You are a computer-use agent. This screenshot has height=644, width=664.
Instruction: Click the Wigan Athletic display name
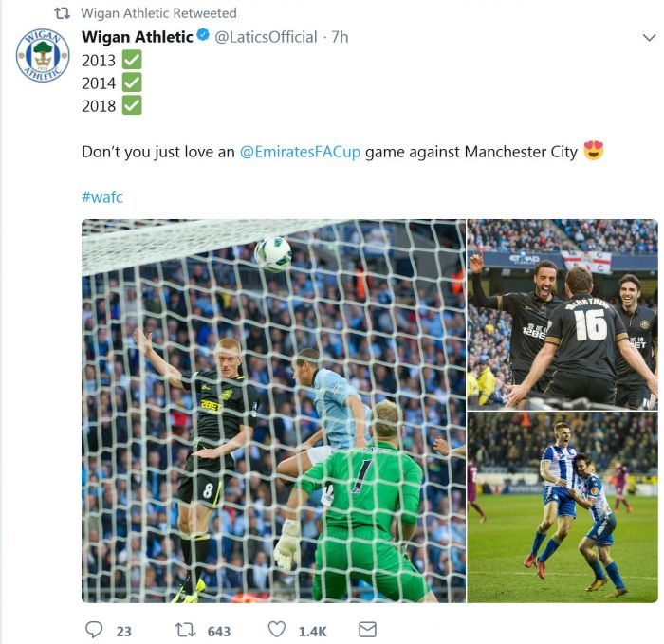pyautogui.click(x=138, y=37)
